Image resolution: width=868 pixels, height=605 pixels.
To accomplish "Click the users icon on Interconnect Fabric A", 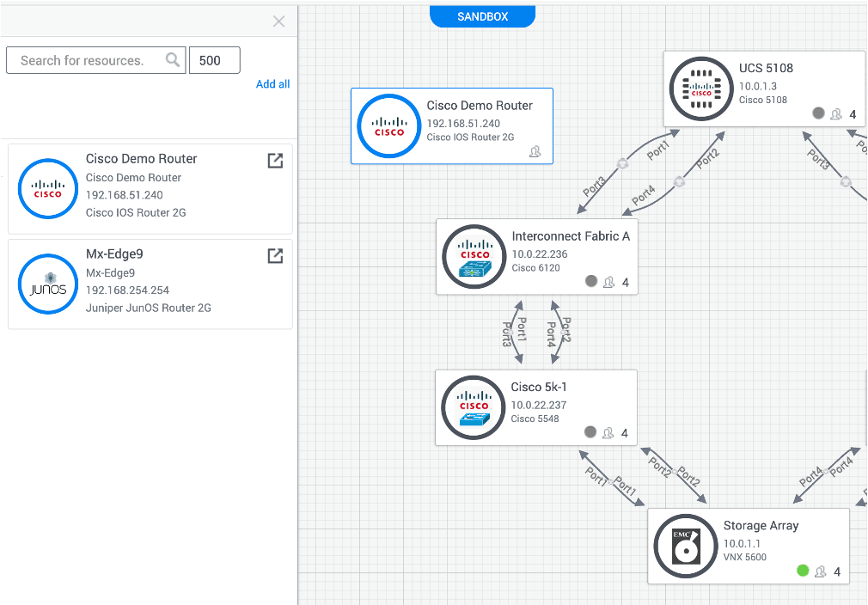I will pos(608,282).
